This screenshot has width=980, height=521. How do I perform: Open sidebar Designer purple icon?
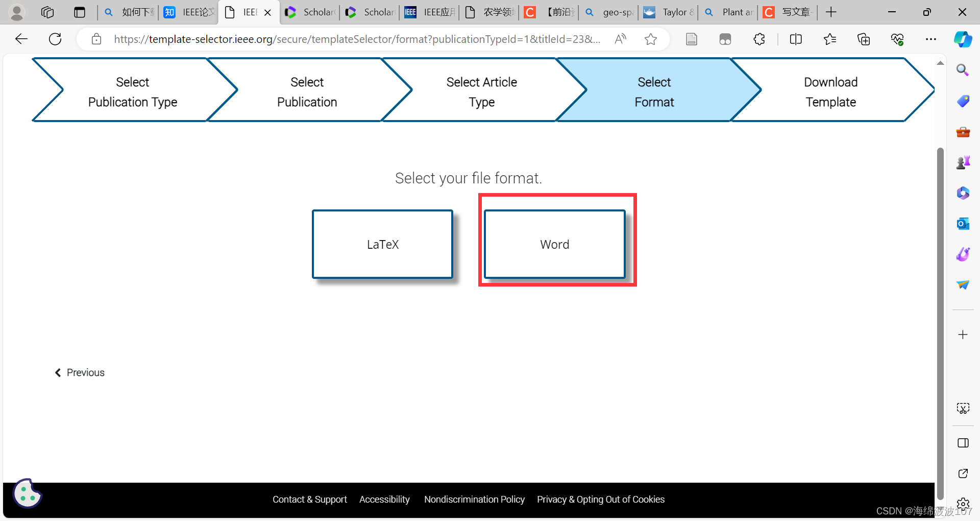[963, 254]
